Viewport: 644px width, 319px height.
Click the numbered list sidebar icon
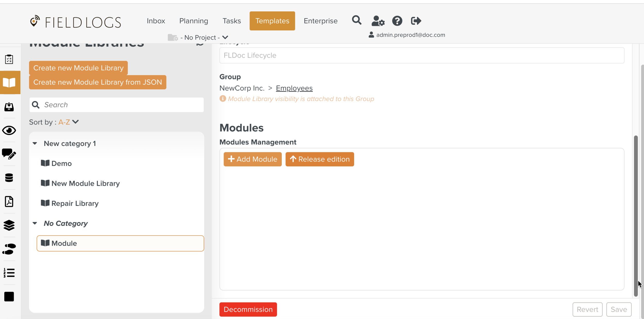(9, 273)
